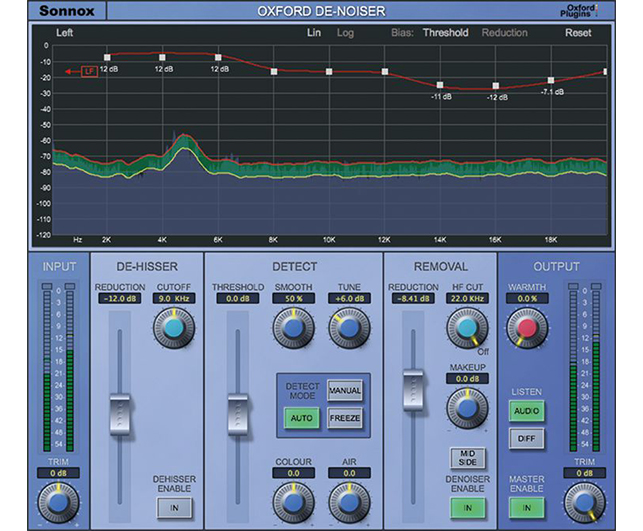Click the Sonnox brand logo

click(x=67, y=11)
